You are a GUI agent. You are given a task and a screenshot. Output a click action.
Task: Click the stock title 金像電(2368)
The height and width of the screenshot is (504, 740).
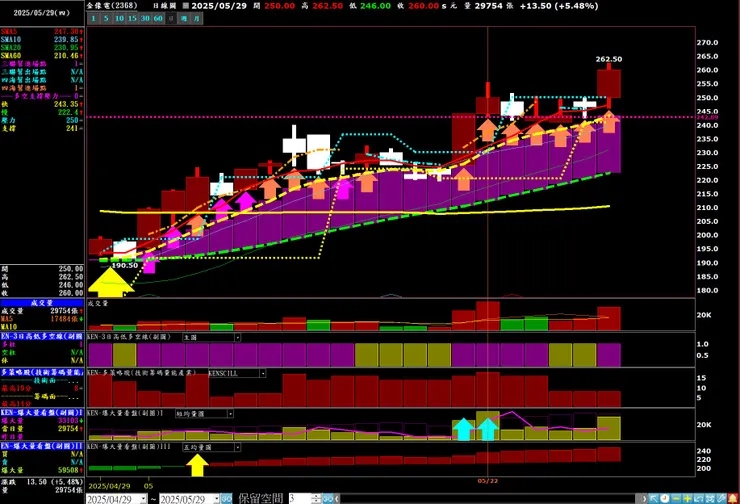112,6
